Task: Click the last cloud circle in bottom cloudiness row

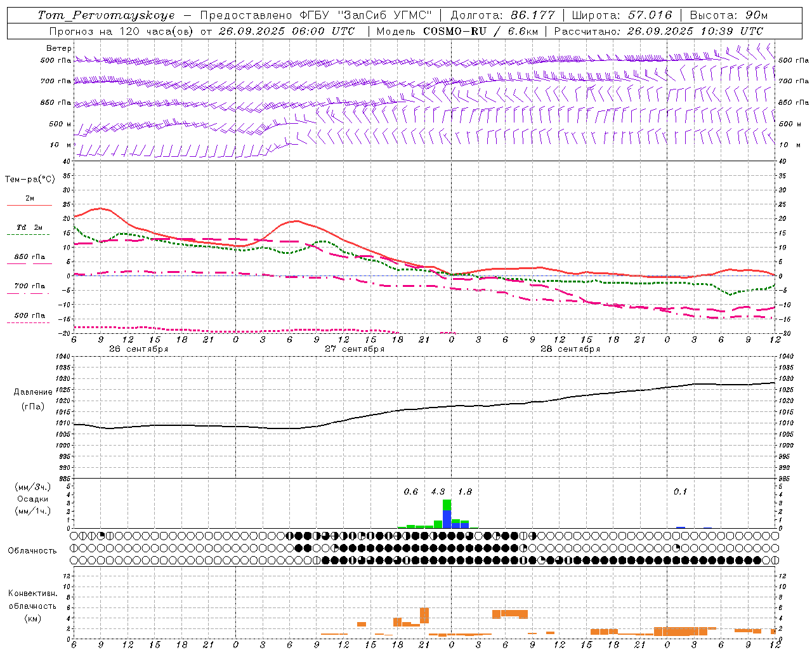Action: 775,560
